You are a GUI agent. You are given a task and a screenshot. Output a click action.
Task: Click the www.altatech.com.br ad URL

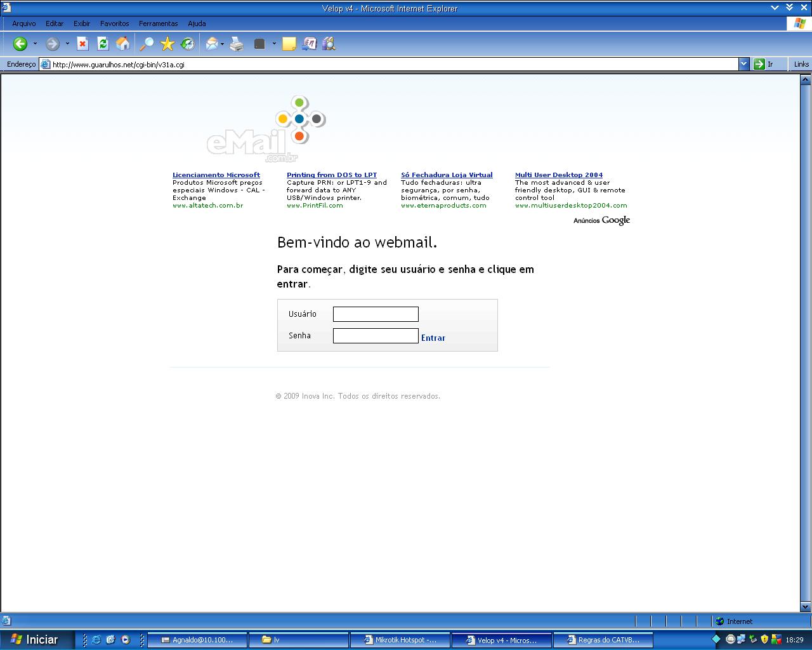tap(208, 205)
